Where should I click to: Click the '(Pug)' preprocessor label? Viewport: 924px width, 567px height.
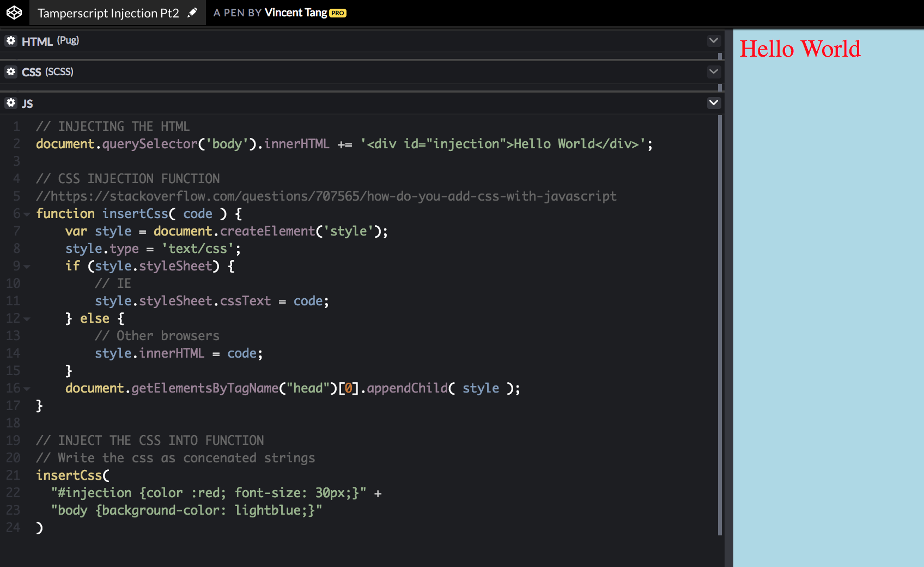(68, 40)
